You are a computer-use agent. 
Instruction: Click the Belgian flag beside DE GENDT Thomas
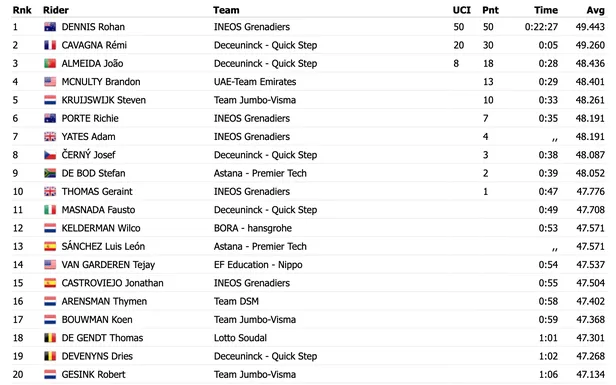(x=50, y=338)
